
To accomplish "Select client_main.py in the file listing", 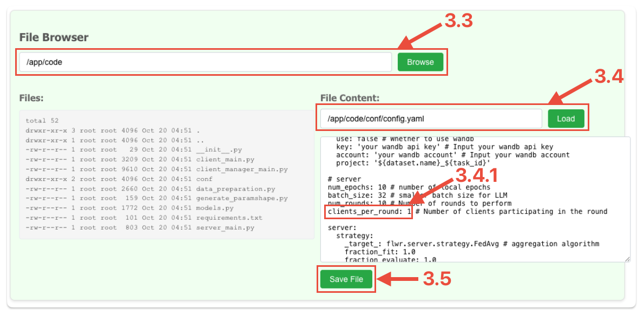I will coord(225,160).
